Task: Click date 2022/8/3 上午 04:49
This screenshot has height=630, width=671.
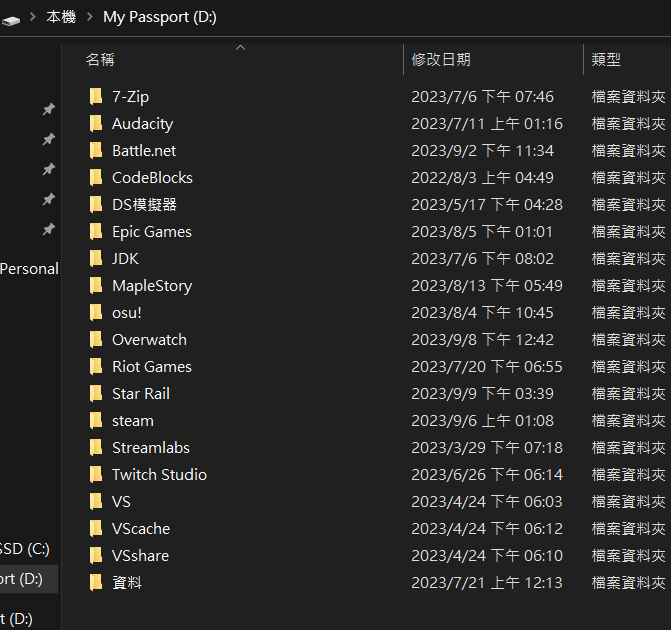Action: (482, 177)
